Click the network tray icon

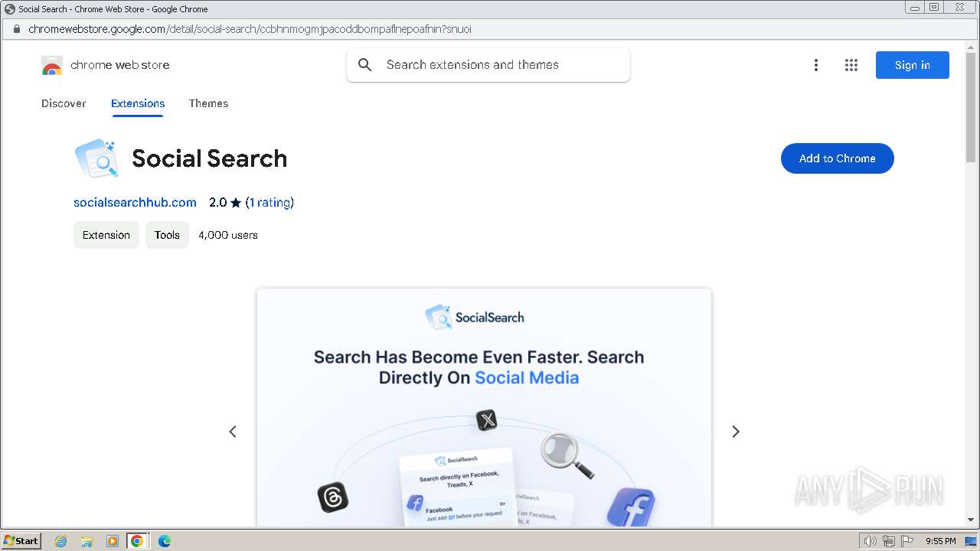click(889, 541)
